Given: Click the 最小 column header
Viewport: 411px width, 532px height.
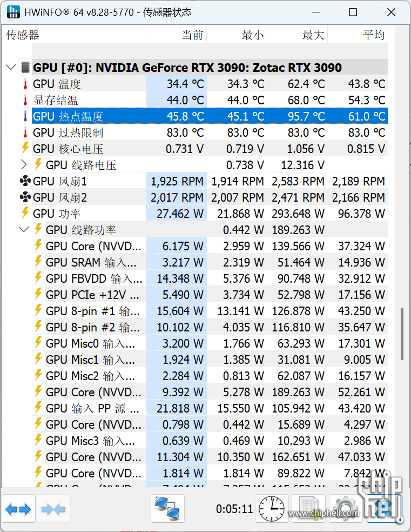Looking at the screenshot, I should coord(237,35).
